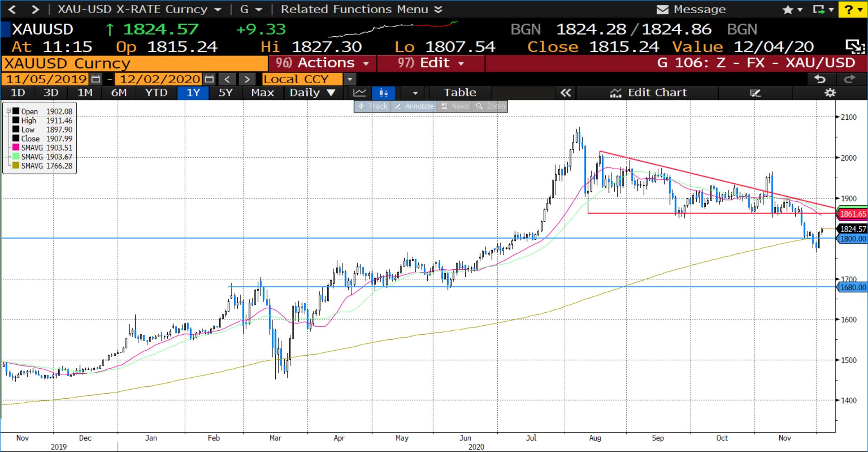Open the 96) Actions dropdown
The height and width of the screenshot is (452, 868).
click(x=322, y=63)
